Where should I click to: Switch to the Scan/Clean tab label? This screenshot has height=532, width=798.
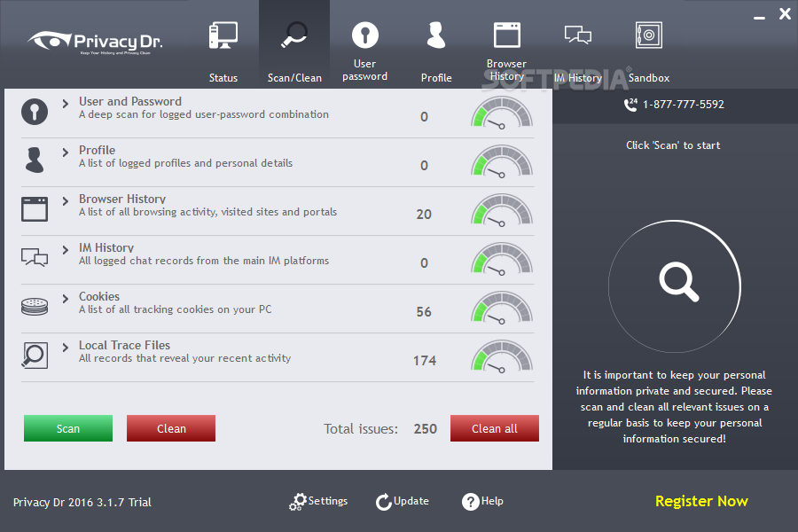point(294,78)
